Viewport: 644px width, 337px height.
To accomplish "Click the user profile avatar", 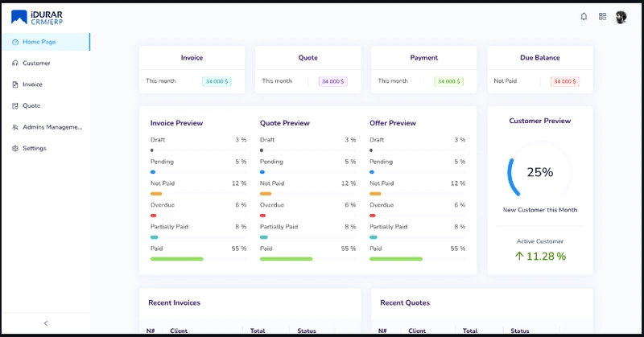I will point(621,17).
